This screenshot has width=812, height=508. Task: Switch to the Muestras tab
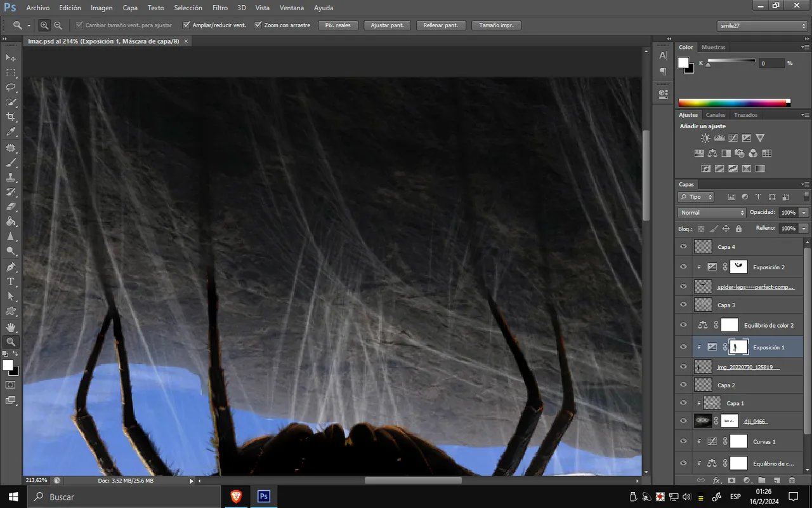[714, 47]
